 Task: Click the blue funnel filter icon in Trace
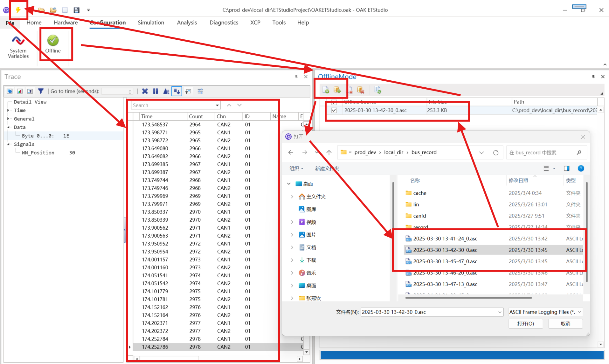(x=41, y=91)
